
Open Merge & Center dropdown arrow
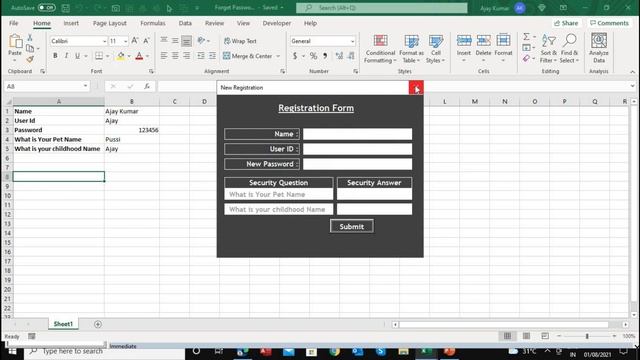(278, 56)
